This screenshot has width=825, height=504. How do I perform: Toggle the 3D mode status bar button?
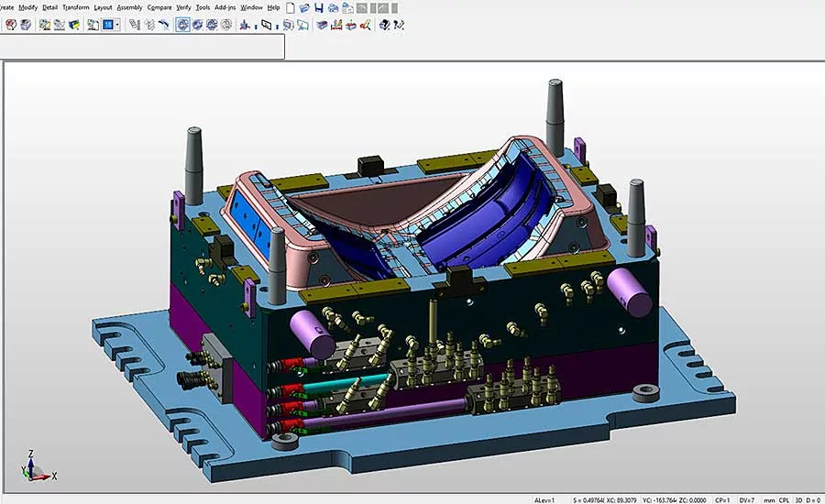[x=798, y=500]
